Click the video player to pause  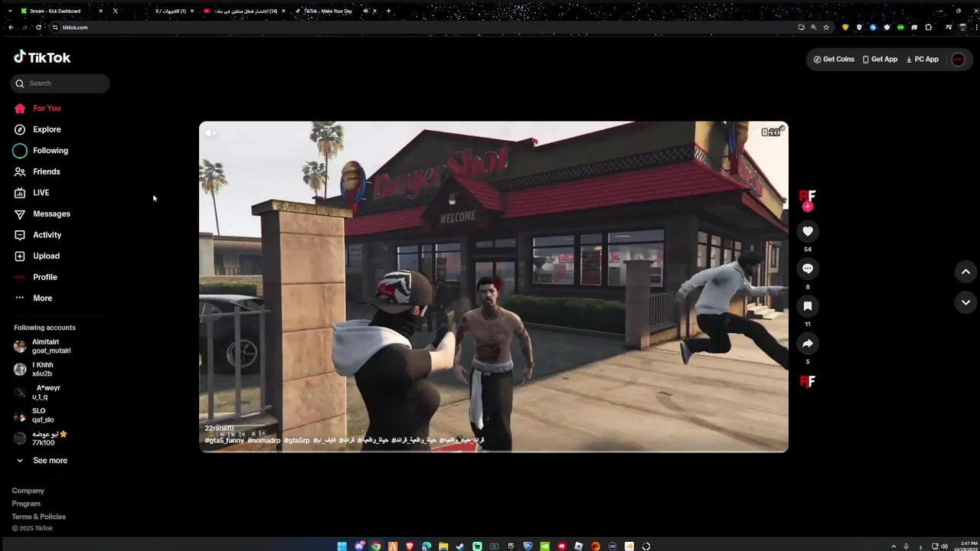tap(494, 287)
